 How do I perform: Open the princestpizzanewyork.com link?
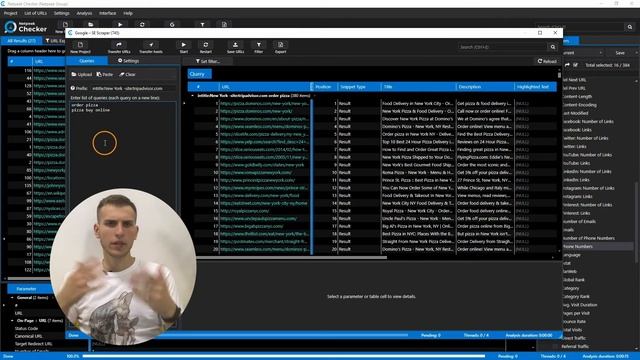pyautogui.click(x=258, y=180)
